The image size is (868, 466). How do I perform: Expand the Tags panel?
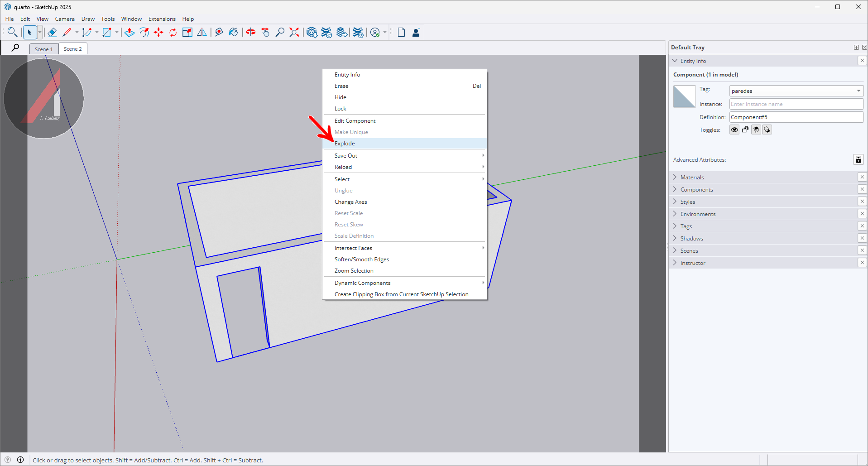pyautogui.click(x=675, y=226)
